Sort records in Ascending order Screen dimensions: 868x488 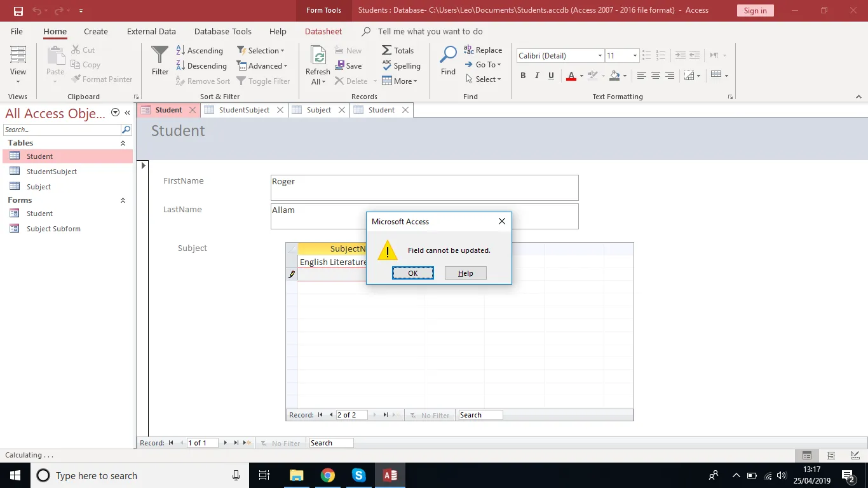200,51
